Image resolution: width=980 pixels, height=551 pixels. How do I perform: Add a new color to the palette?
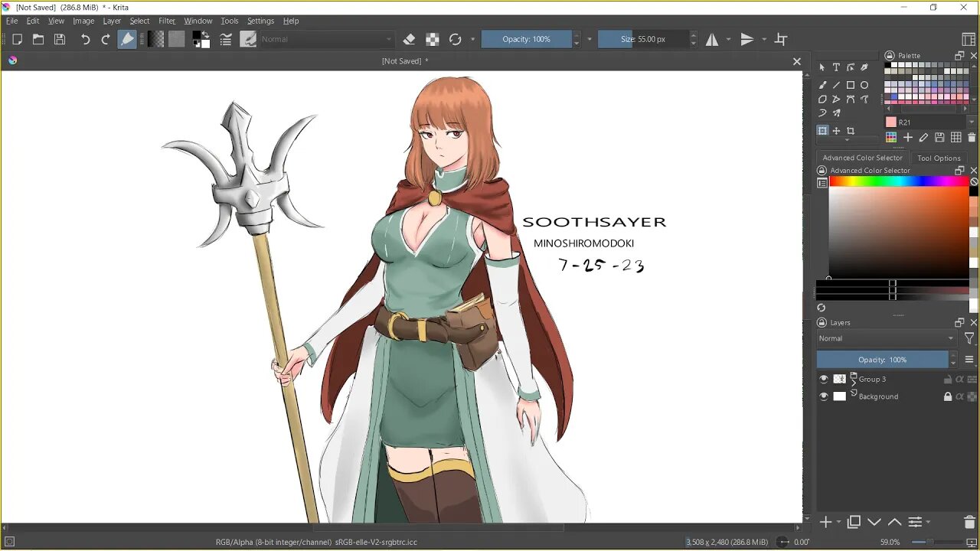[907, 137]
